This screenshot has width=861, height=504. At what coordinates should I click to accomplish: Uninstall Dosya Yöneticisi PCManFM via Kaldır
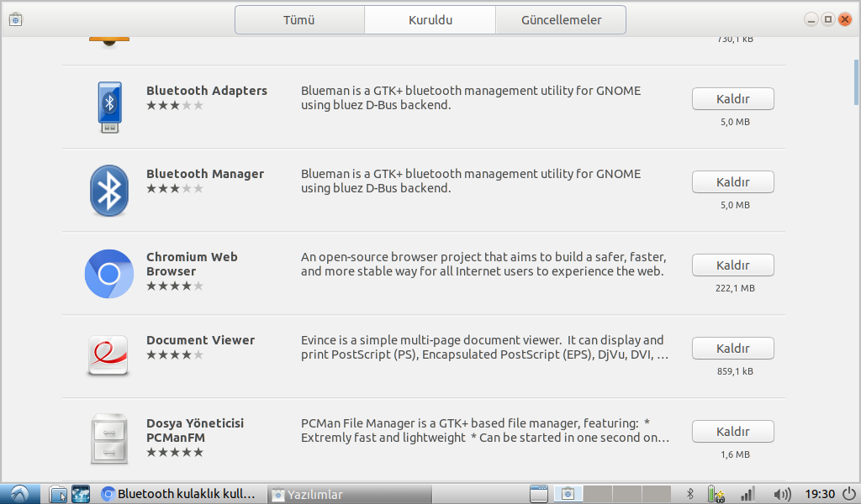(732, 432)
